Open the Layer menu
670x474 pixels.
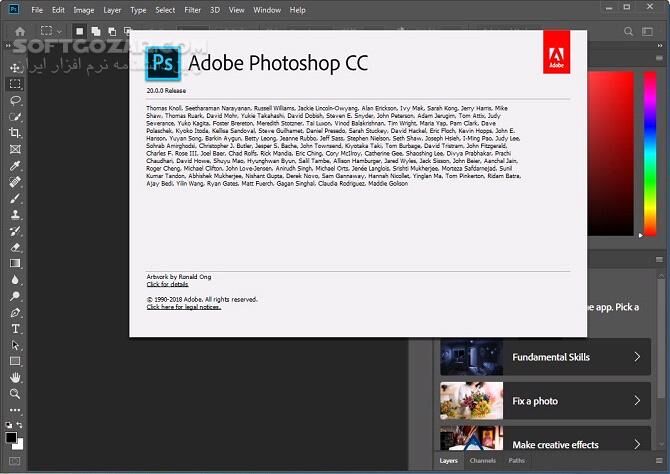(x=112, y=10)
